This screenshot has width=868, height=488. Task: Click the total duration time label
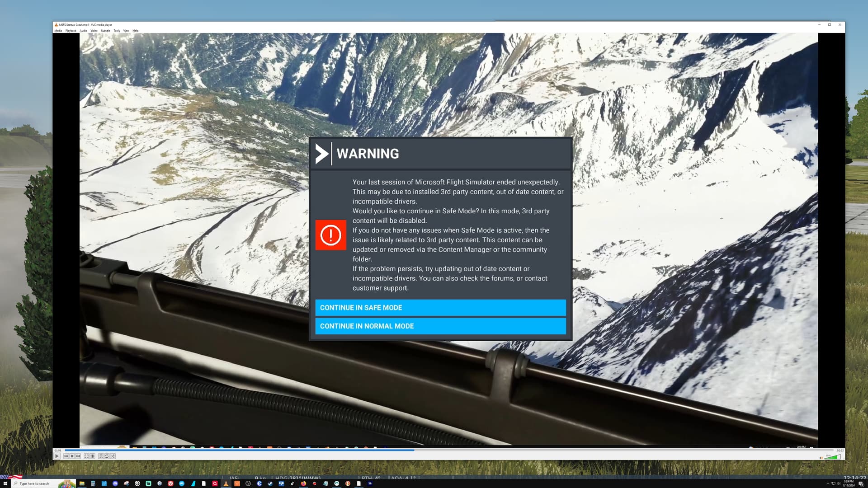(x=840, y=450)
